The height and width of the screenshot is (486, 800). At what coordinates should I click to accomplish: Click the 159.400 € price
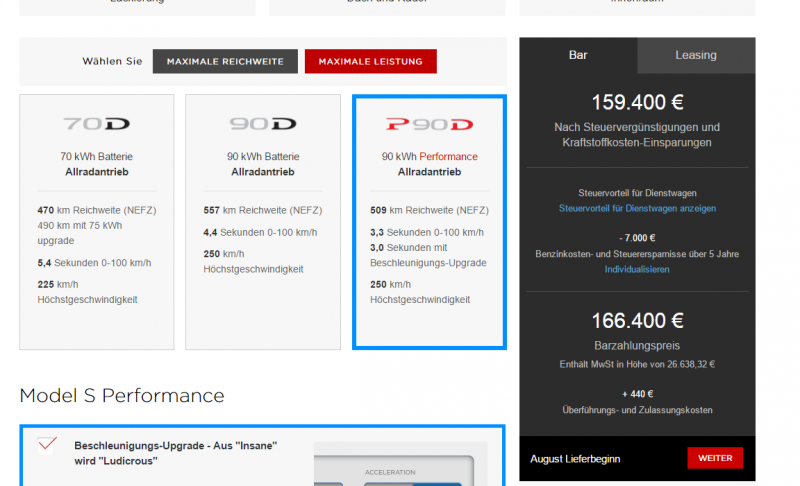tap(637, 103)
